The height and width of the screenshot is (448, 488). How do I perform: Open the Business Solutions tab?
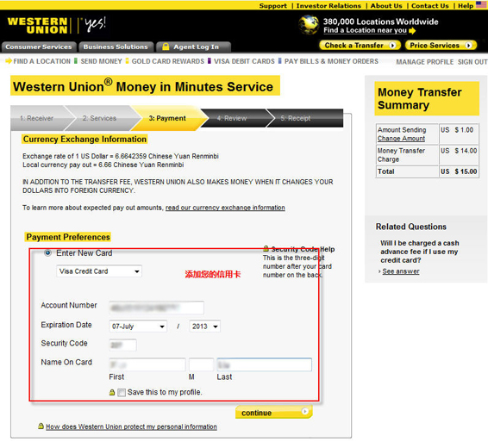tap(116, 47)
